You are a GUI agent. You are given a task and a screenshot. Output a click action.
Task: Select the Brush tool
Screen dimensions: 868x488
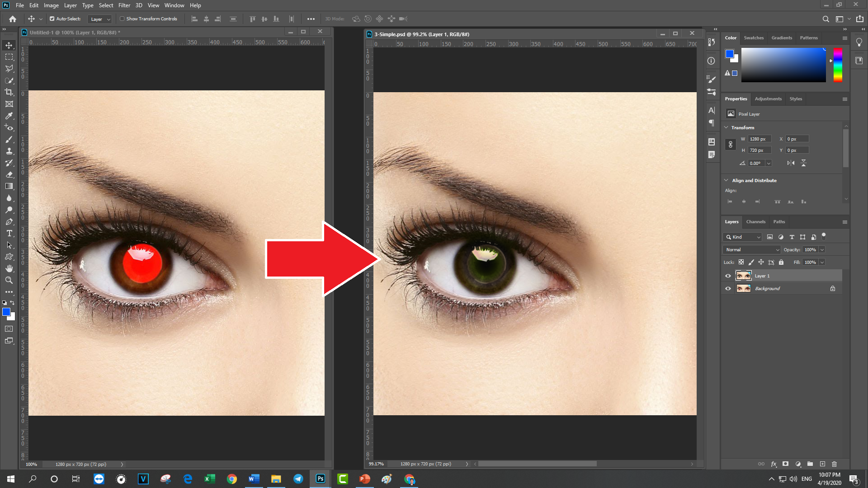point(9,139)
